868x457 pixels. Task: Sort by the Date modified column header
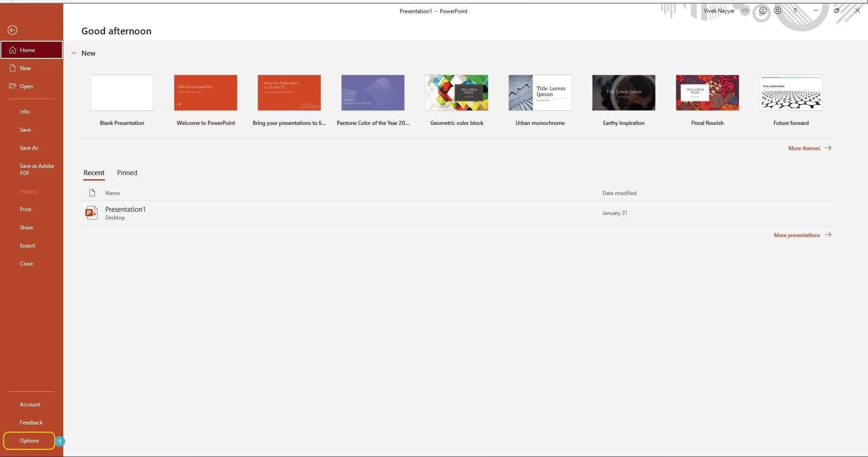tap(619, 193)
